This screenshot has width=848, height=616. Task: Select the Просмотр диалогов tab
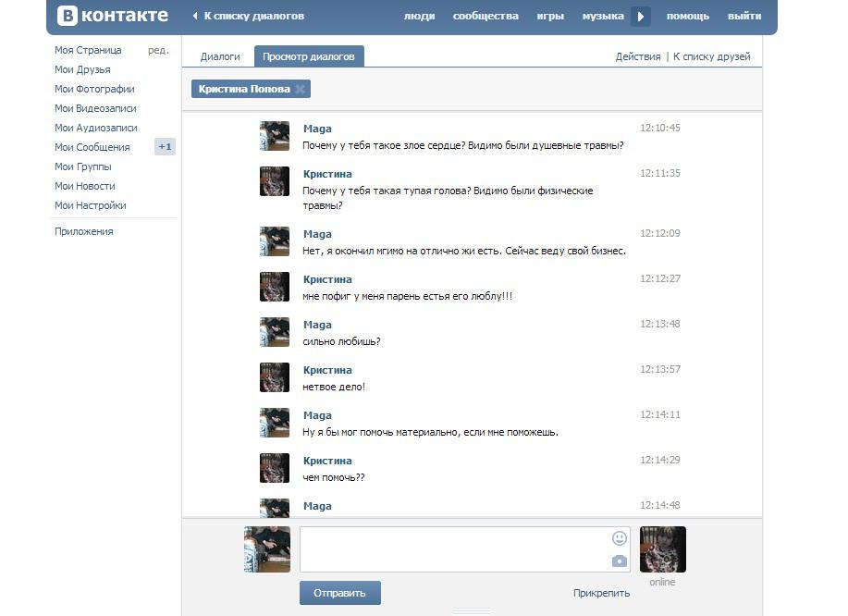tap(309, 56)
